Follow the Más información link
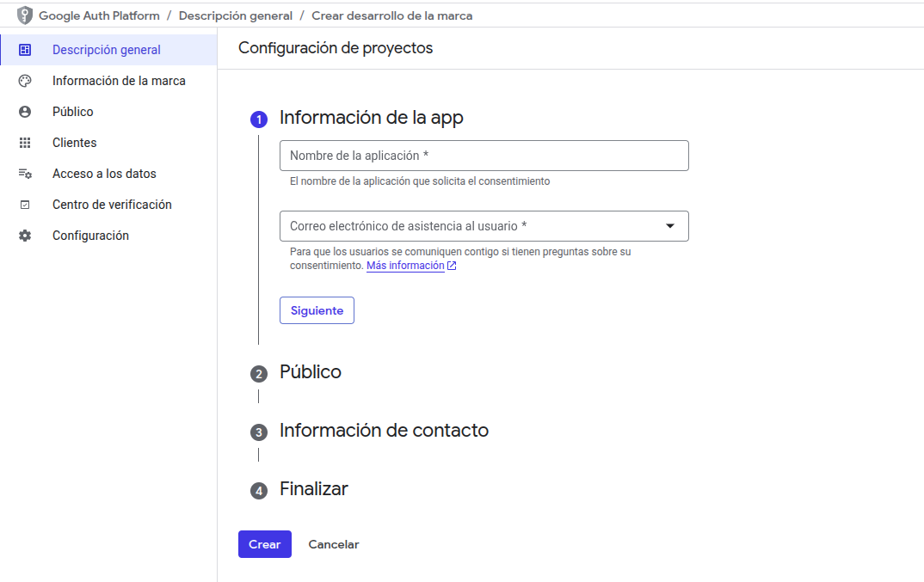Screen dimensions: 924x582 (x=405, y=266)
